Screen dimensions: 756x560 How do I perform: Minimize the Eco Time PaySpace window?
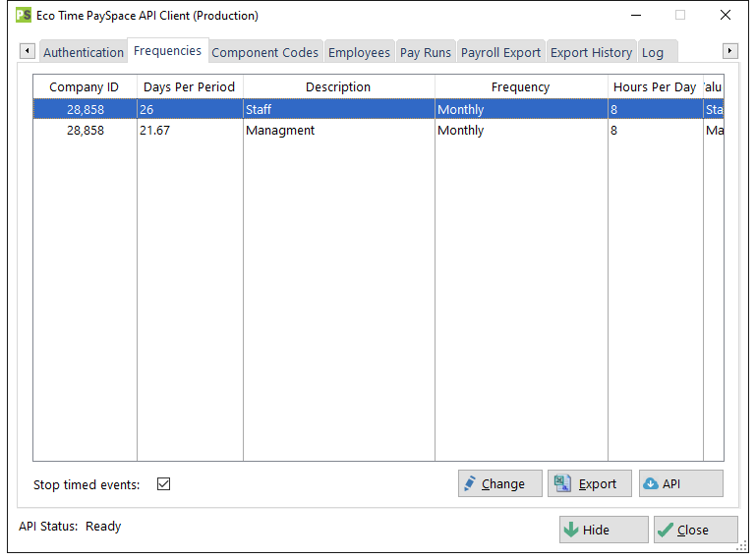pyautogui.click(x=636, y=15)
